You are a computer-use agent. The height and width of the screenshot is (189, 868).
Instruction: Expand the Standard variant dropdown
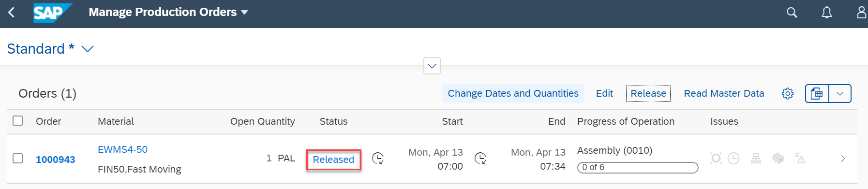[x=87, y=49]
